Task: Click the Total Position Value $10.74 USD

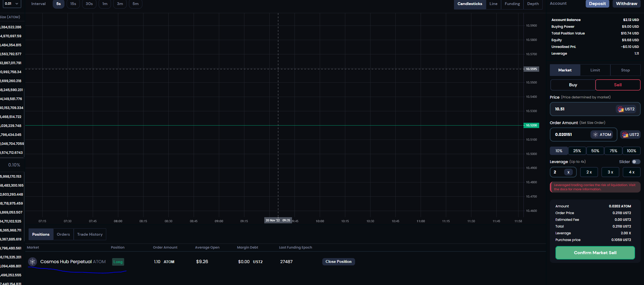Action: pyautogui.click(x=630, y=33)
